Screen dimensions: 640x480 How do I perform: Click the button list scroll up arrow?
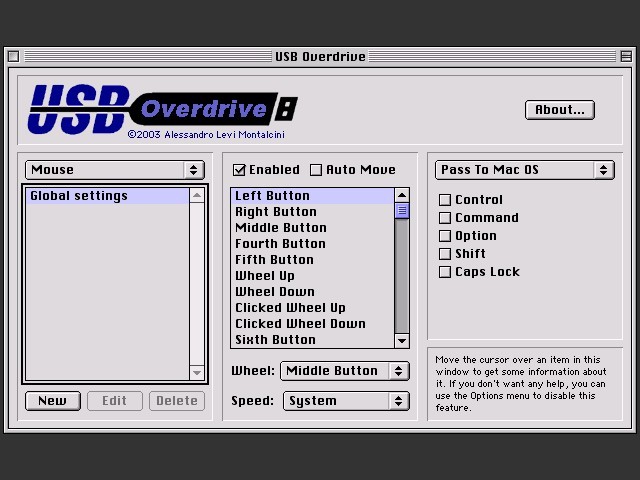pyautogui.click(x=402, y=196)
